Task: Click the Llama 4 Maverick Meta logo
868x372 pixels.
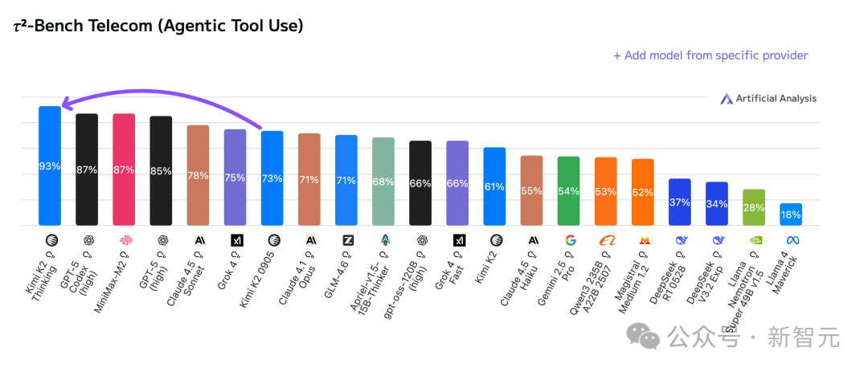Action: [792, 240]
